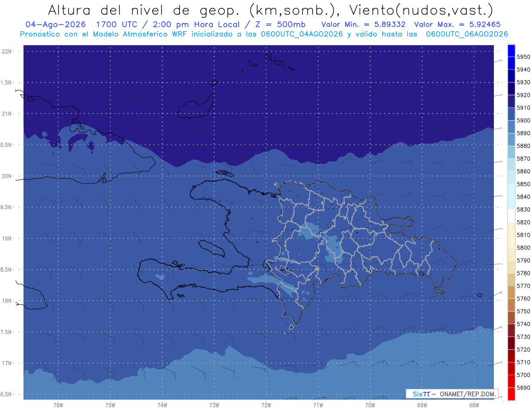This screenshot has width=532, height=411.
Task: Pick the bright red swatch below 5690
Action: (511, 394)
